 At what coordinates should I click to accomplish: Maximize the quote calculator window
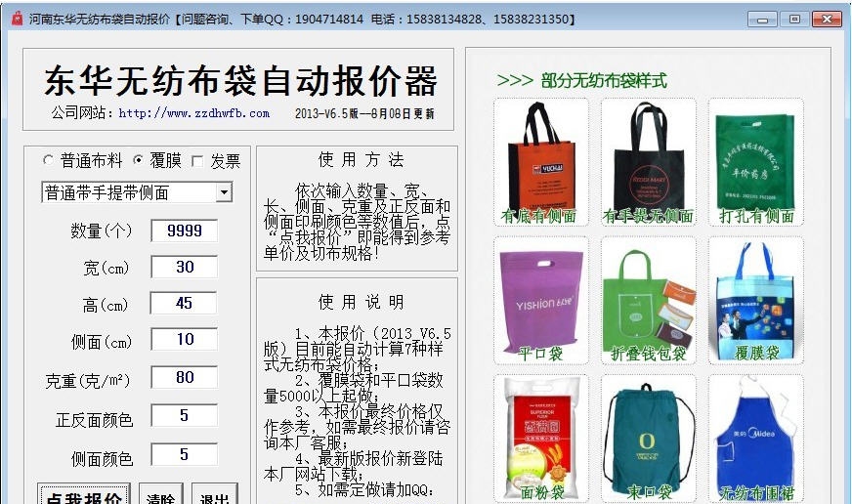click(793, 20)
